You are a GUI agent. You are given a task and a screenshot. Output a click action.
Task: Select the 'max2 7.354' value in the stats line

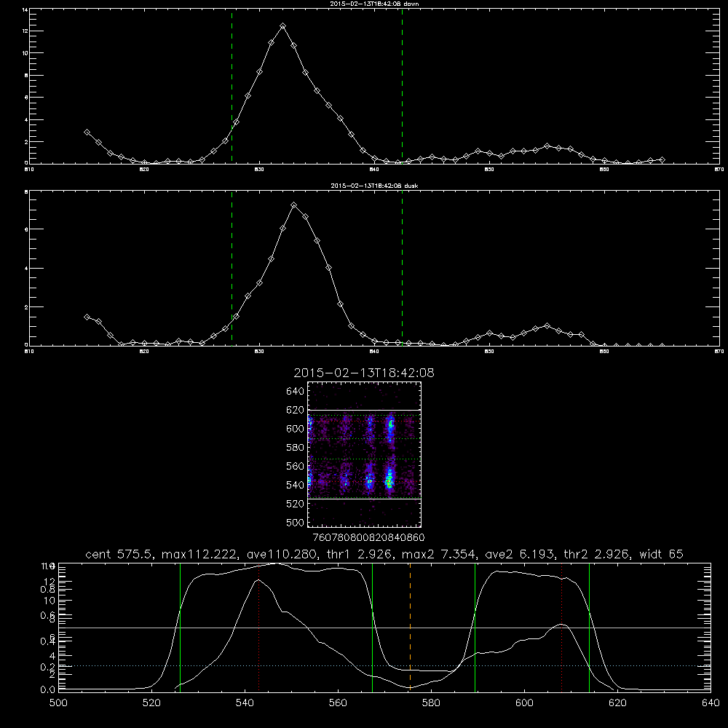pos(439,554)
